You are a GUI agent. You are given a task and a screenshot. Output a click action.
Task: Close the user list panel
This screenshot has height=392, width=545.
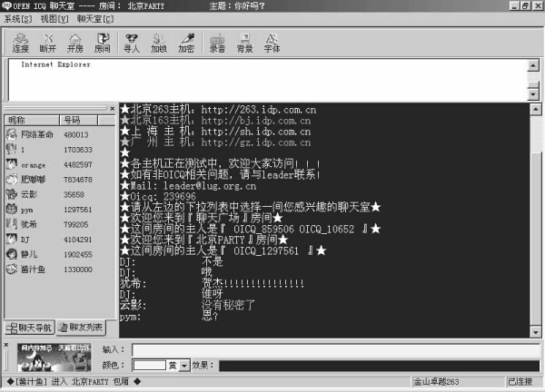pos(113,109)
